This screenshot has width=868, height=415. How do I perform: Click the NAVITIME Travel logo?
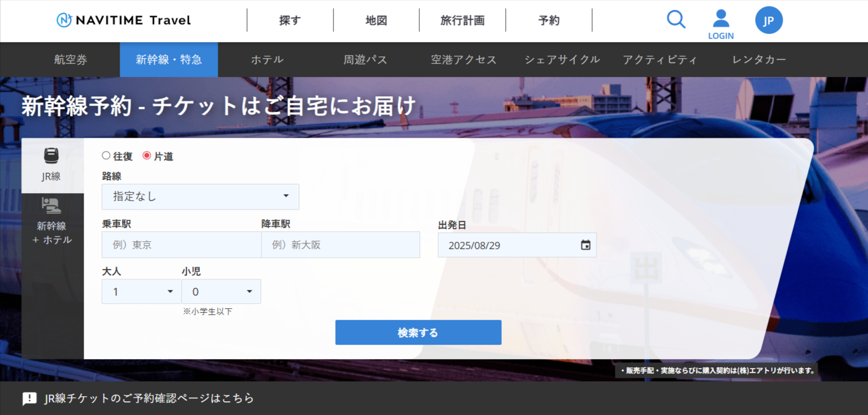click(x=124, y=20)
